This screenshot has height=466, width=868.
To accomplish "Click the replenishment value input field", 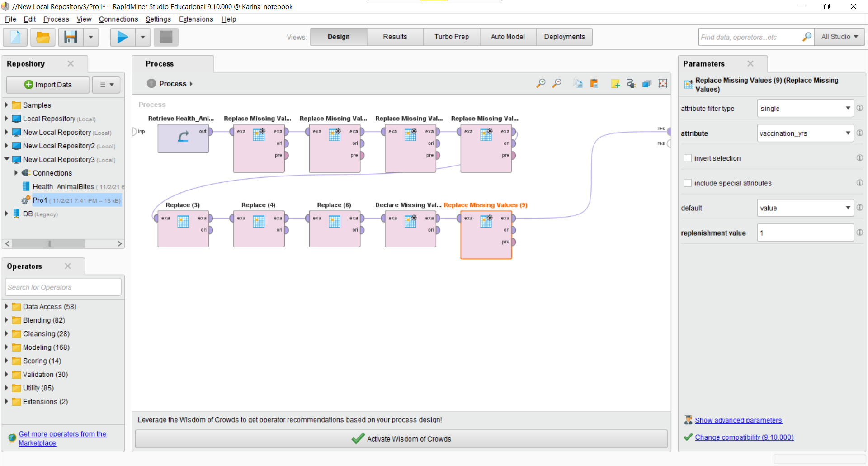I will (x=805, y=233).
